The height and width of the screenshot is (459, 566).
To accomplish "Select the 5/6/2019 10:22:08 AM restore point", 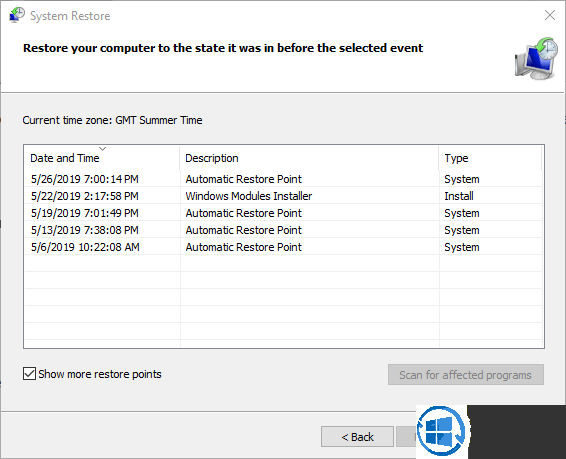I will pyautogui.click(x=284, y=247).
